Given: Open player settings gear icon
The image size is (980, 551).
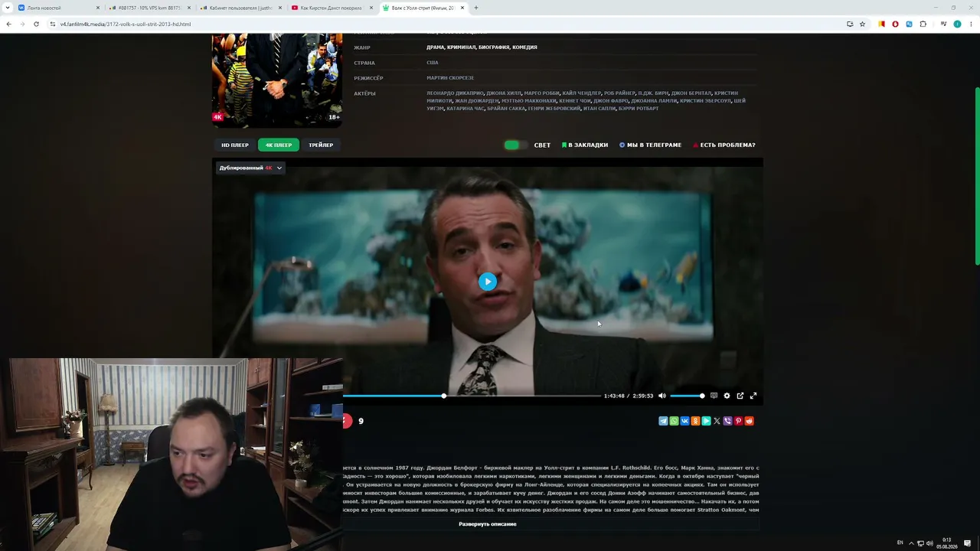Looking at the screenshot, I should coord(727,396).
